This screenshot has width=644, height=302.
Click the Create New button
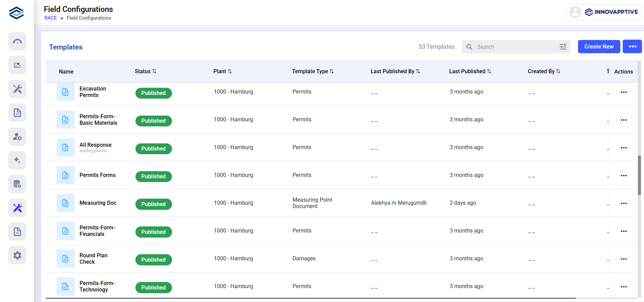click(x=599, y=47)
